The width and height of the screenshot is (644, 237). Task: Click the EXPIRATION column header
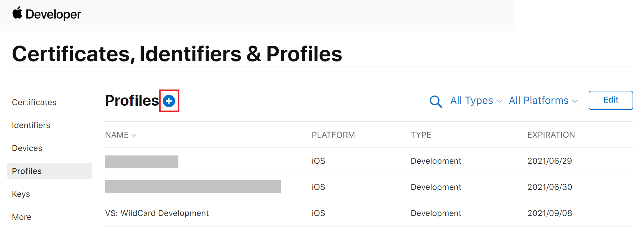[551, 135]
